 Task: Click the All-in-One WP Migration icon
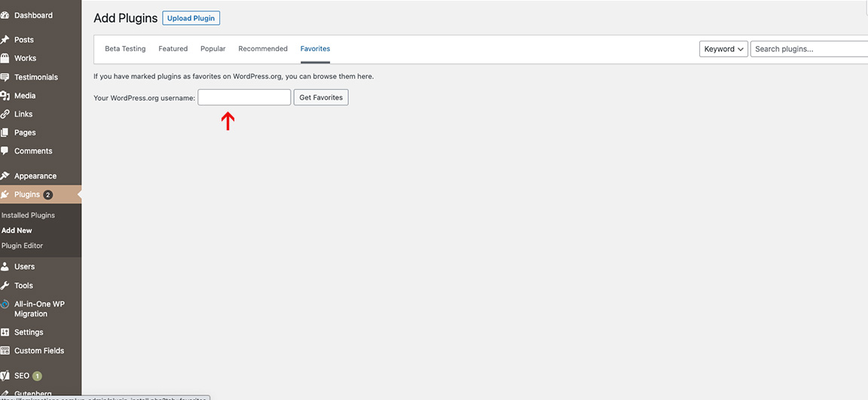(5, 304)
